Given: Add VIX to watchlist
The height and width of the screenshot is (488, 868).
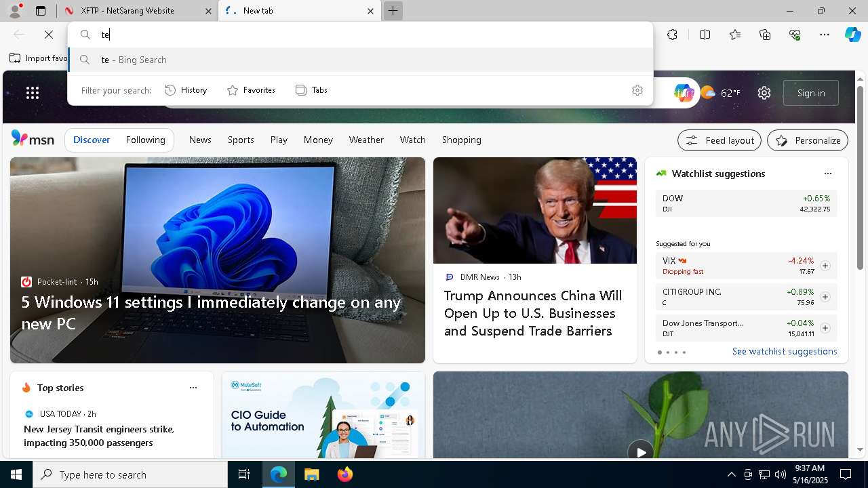Looking at the screenshot, I should tap(825, 266).
